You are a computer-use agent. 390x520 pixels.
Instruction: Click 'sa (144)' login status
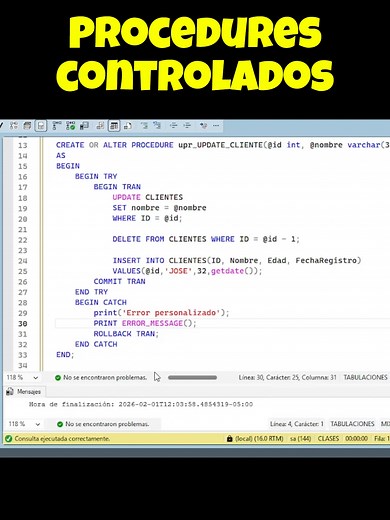tap(300, 439)
